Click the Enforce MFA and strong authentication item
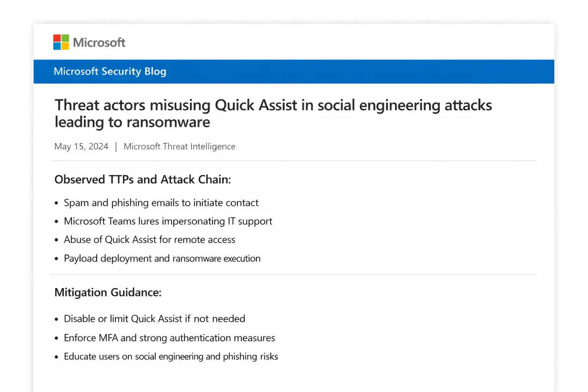This screenshot has height=392, width=588. pos(169,338)
